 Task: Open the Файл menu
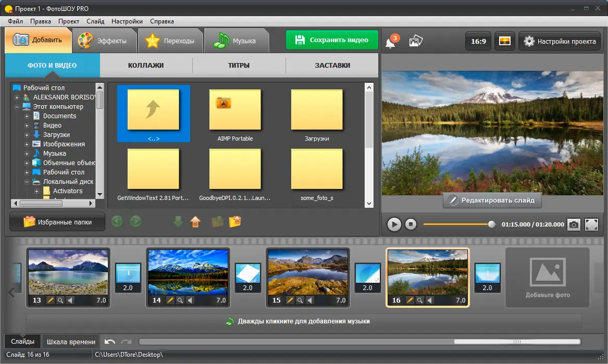click(15, 21)
